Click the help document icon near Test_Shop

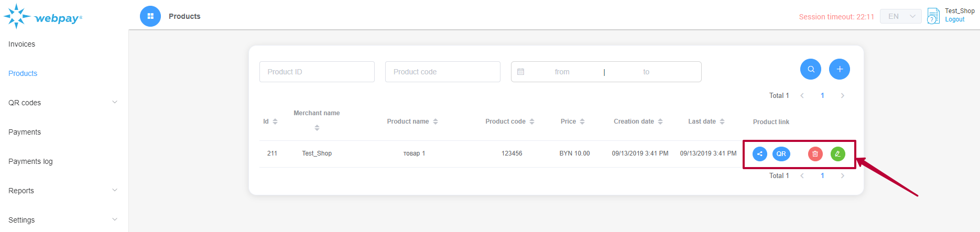tap(933, 16)
